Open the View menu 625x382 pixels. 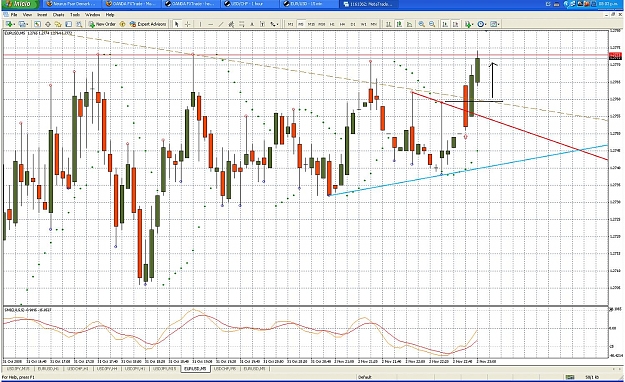(27, 15)
